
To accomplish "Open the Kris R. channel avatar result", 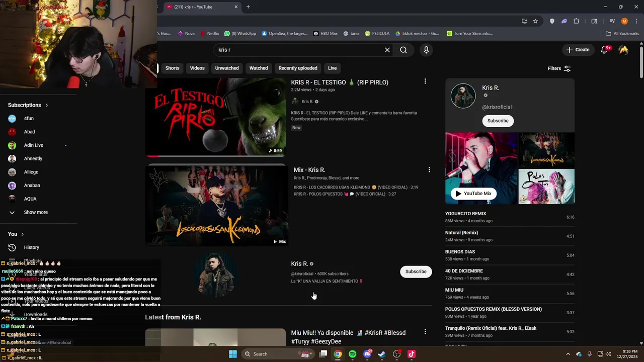I will (x=216, y=275).
